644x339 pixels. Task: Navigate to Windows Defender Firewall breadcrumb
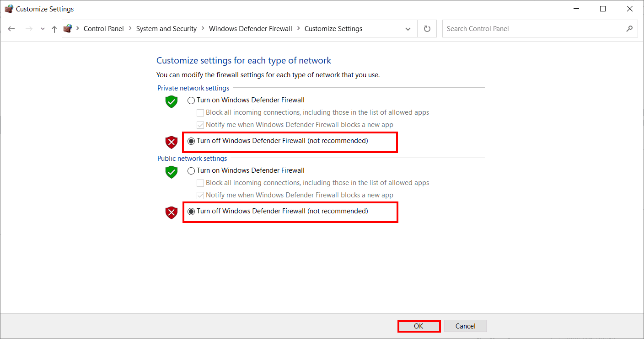pyautogui.click(x=251, y=28)
